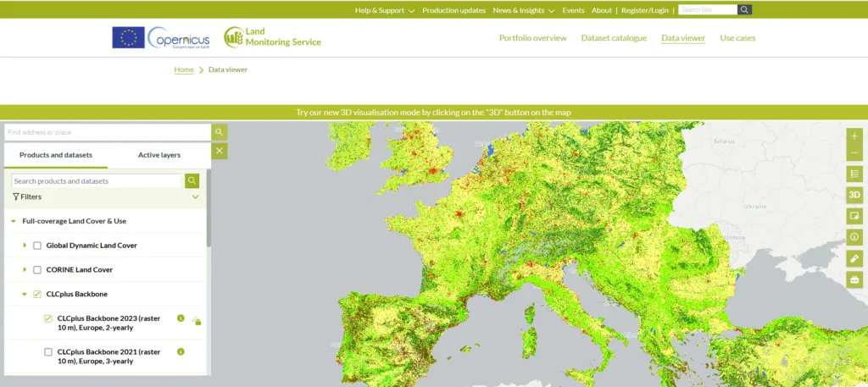Open the Events link

573,10
